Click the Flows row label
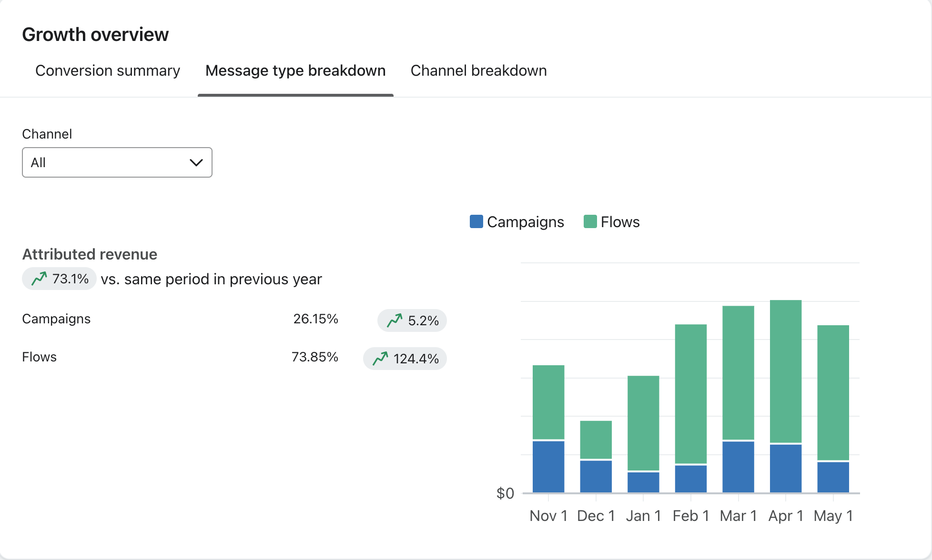Viewport: 932px width, 560px height. 39,357
